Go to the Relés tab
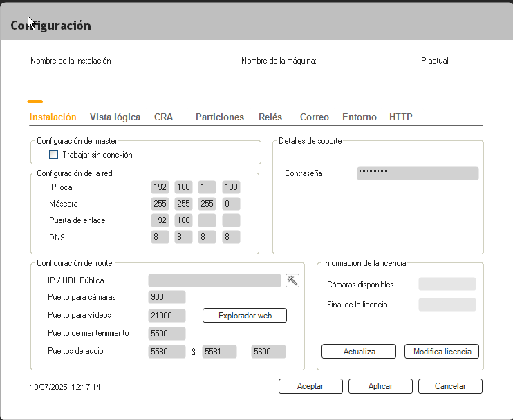 click(270, 117)
